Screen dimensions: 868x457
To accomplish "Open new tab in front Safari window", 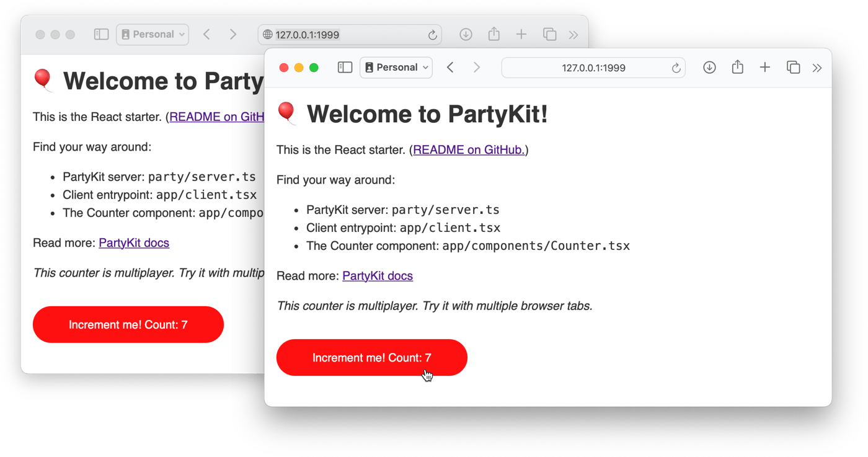I will 765,68.
